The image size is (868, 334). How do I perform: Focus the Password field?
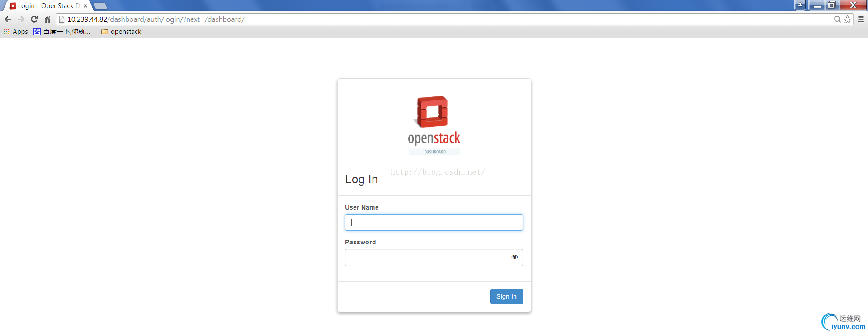[434, 258]
